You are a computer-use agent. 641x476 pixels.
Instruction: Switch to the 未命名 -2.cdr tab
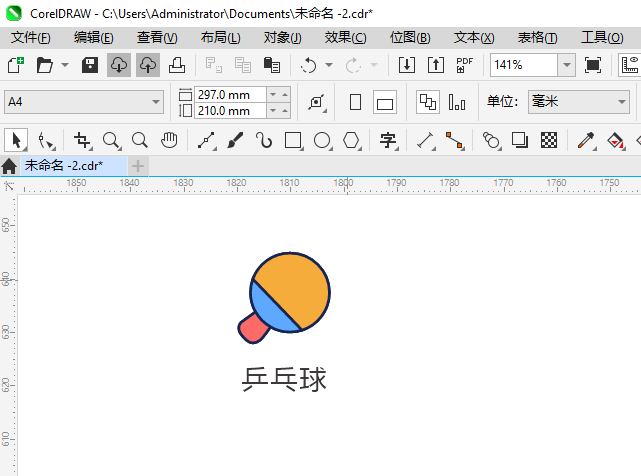click(74, 166)
